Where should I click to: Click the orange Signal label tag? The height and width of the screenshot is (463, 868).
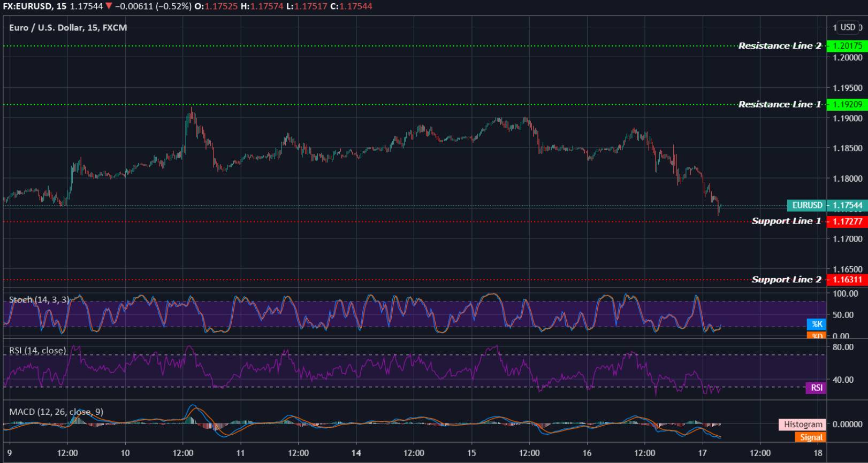811,437
